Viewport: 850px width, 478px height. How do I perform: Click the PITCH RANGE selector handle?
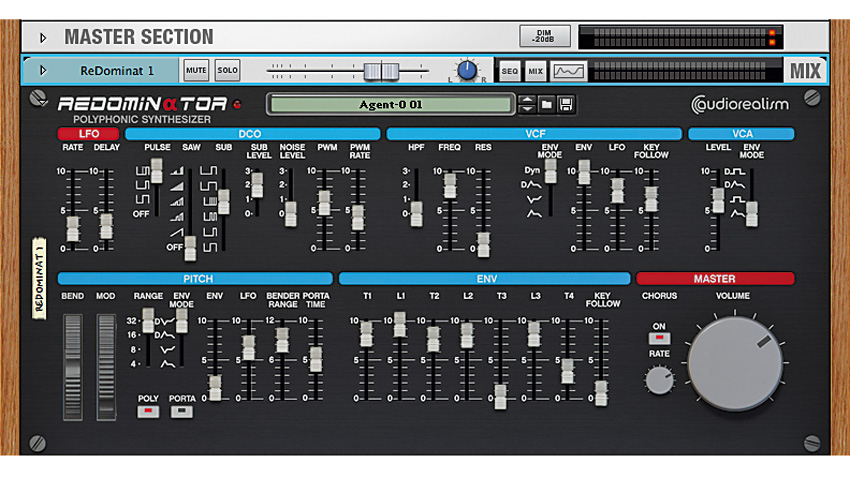(148, 321)
